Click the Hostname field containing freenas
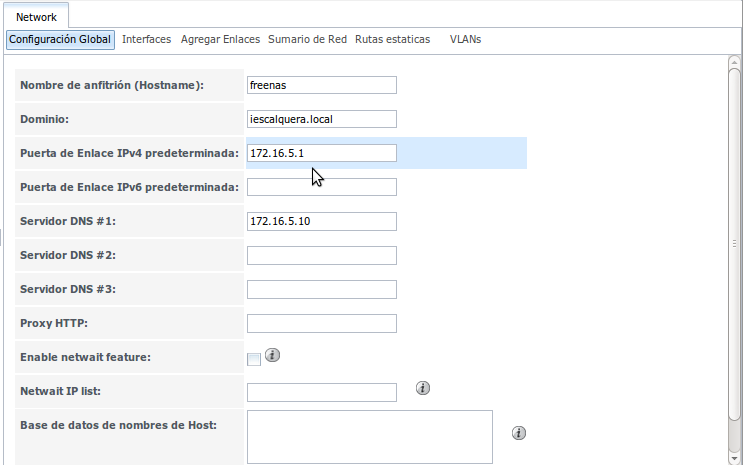The width and height of the screenshot is (743, 465). click(x=322, y=85)
